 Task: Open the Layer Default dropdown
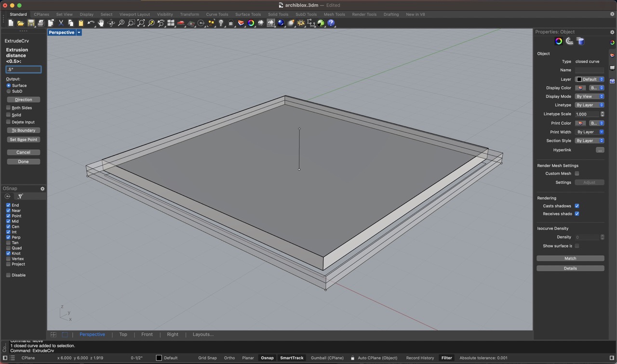pos(590,79)
